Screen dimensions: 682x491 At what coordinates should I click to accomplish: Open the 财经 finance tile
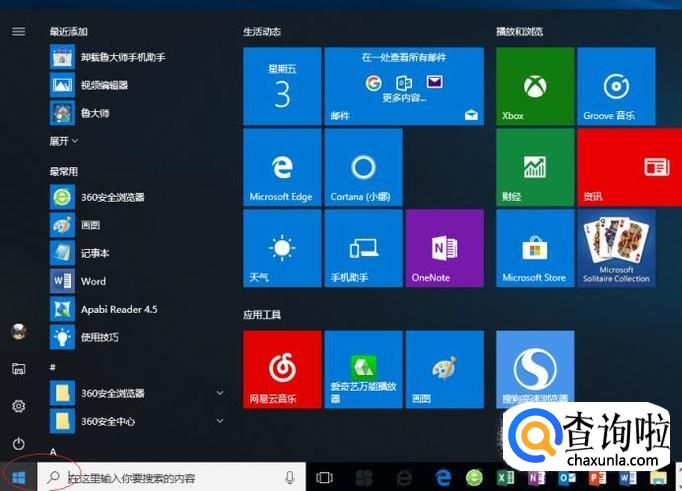pos(535,167)
